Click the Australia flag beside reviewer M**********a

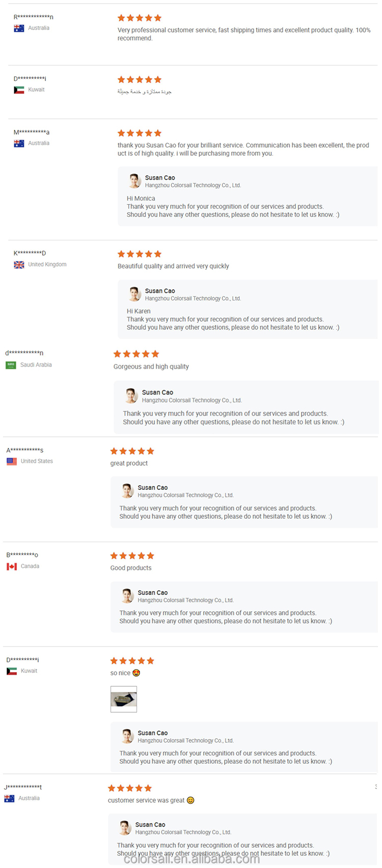(x=19, y=144)
